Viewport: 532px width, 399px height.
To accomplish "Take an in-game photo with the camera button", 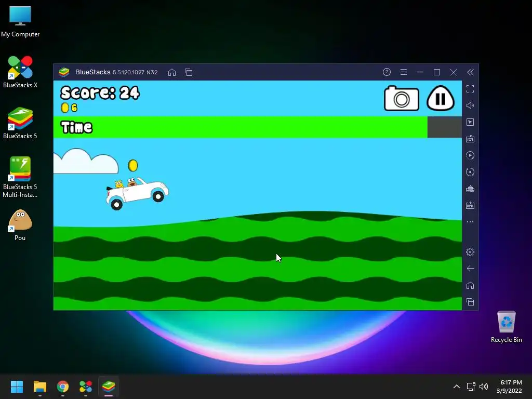I will 402,98.
